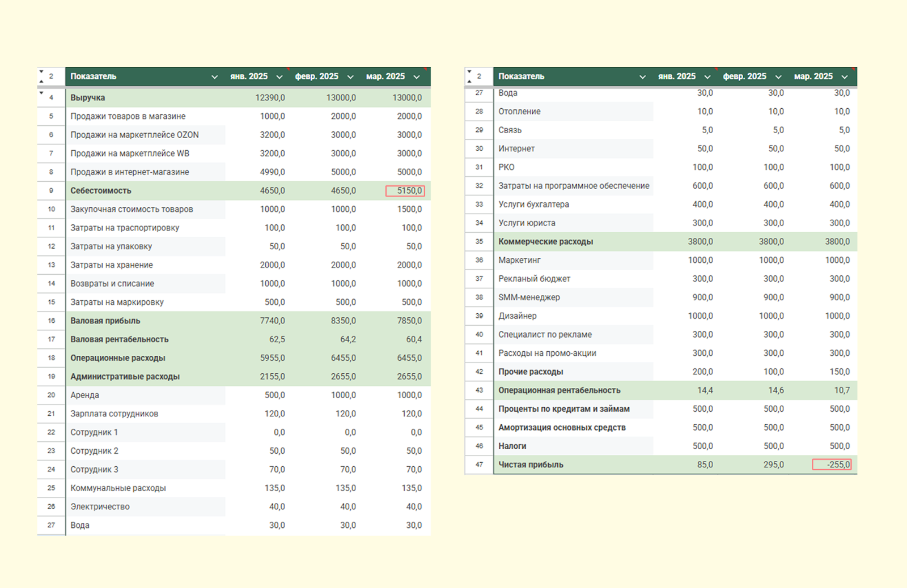Select Услуги бухгалтера label
Viewport: 907px width, 588px height.
click(534, 204)
